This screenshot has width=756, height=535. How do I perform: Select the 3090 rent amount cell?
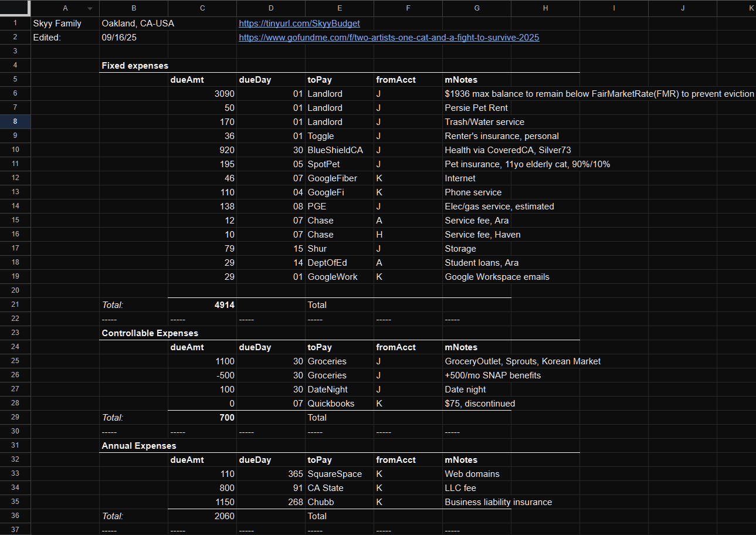[x=202, y=94]
